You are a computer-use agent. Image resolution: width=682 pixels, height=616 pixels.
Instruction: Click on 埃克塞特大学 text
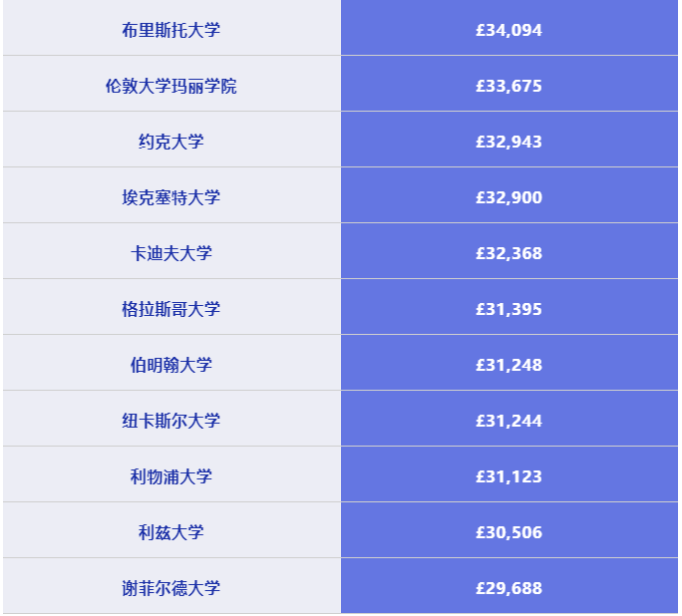pyautogui.click(x=171, y=197)
